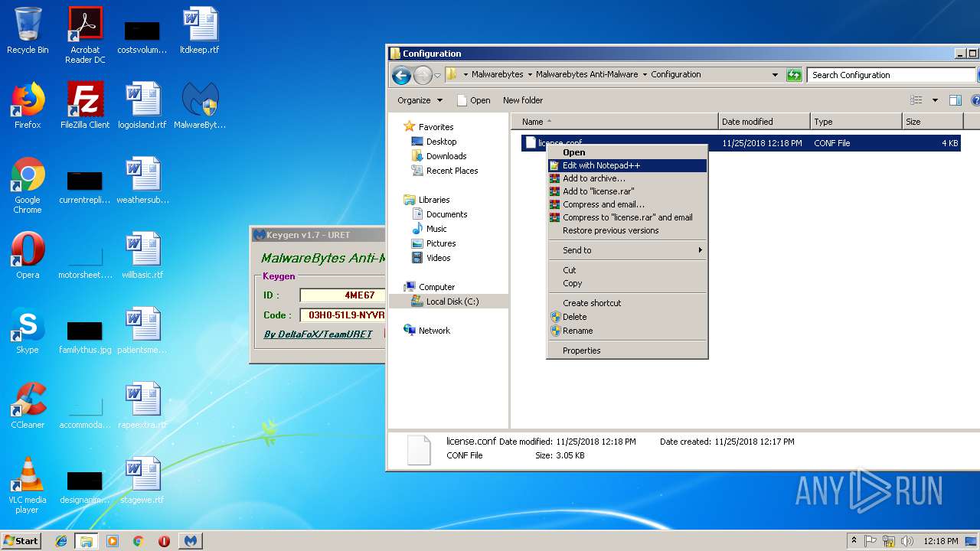The height and width of the screenshot is (551, 980).
Task: Open weathersub document on desktop
Action: pos(142,181)
